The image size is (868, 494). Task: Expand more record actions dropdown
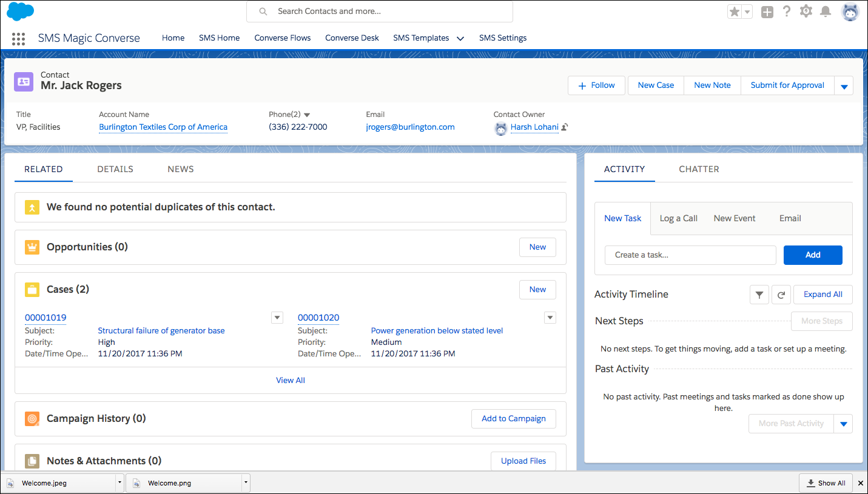(844, 85)
